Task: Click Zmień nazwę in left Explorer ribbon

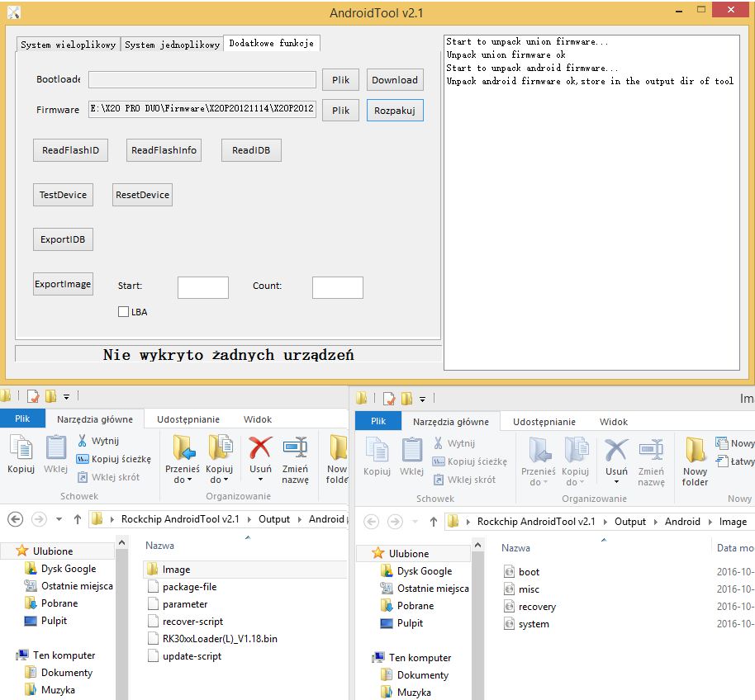Action: [x=295, y=459]
